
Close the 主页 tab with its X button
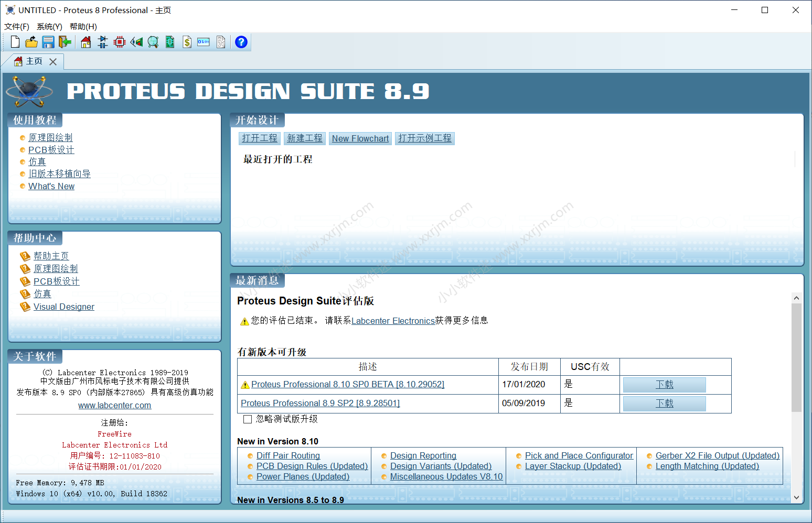click(x=53, y=62)
